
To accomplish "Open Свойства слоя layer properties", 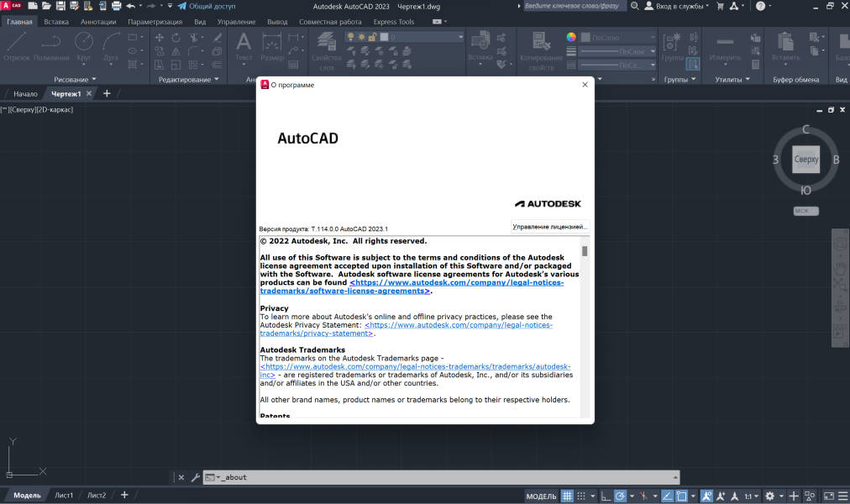I will point(327,51).
